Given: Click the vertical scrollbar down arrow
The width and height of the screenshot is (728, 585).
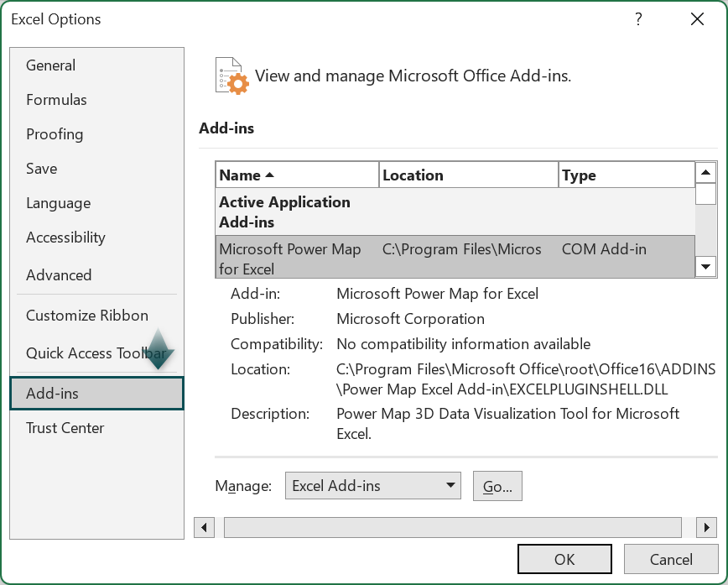Looking at the screenshot, I should (x=705, y=267).
